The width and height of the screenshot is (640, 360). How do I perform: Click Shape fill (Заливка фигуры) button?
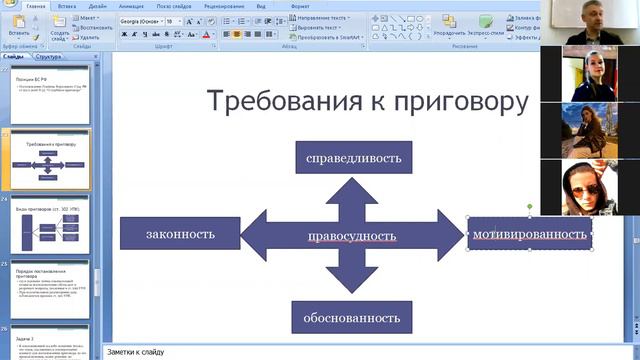(x=523, y=18)
